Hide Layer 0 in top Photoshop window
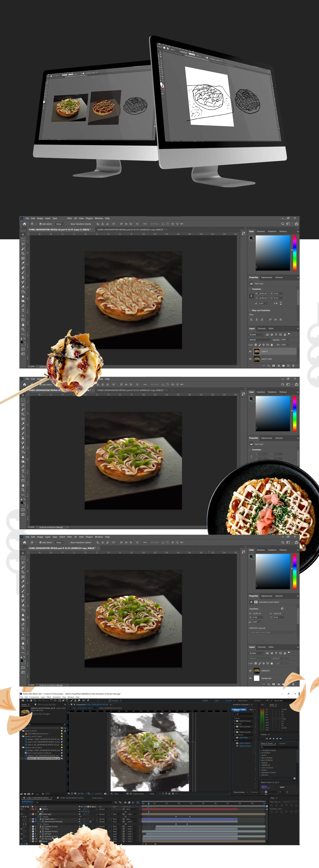This screenshot has width=319, height=868. pyautogui.click(x=250, y=351)
